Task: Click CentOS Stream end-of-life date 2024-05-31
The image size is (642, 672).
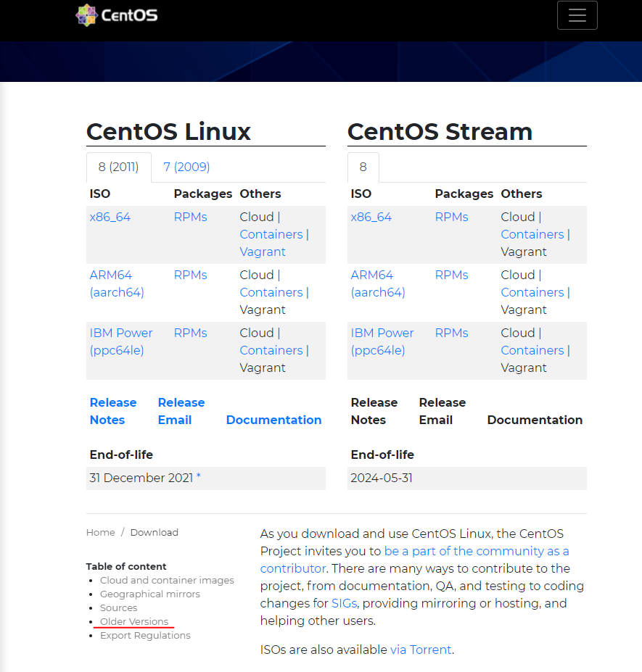Action: [x=382, y=478]
